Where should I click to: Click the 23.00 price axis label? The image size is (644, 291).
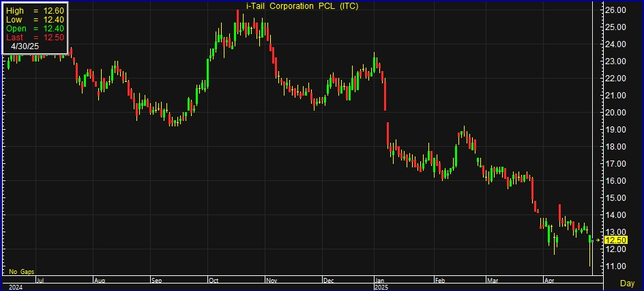[616, 61]
